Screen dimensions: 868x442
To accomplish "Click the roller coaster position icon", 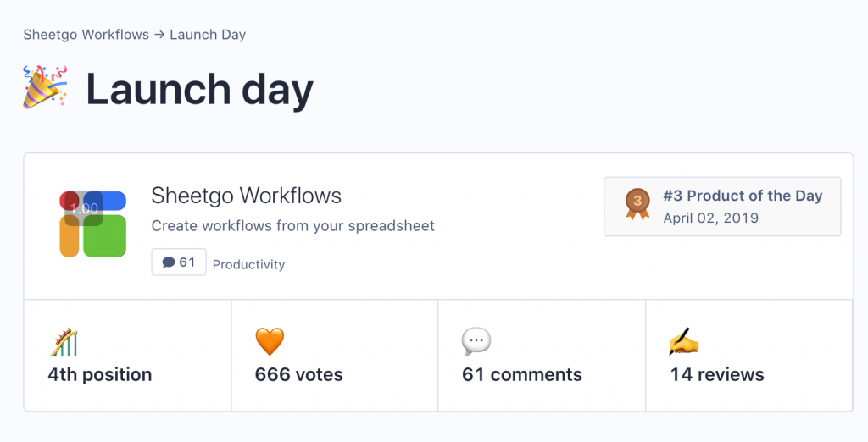I will [63, 342].
